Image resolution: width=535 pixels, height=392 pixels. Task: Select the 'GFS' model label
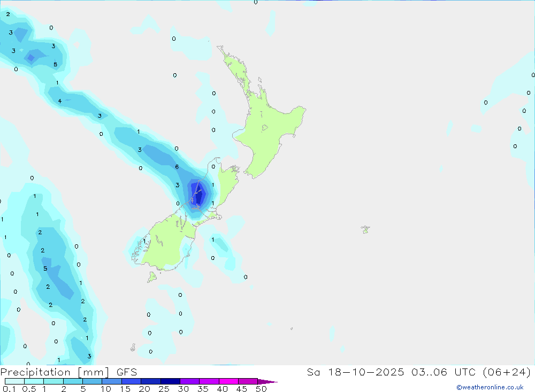pyautogui.click(x=127, y=372)
